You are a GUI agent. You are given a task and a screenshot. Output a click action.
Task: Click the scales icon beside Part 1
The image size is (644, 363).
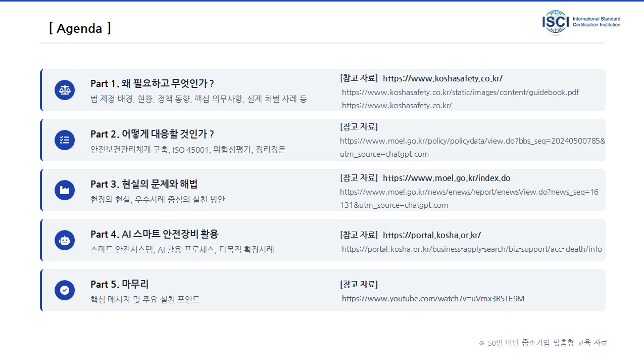point(65,90)
